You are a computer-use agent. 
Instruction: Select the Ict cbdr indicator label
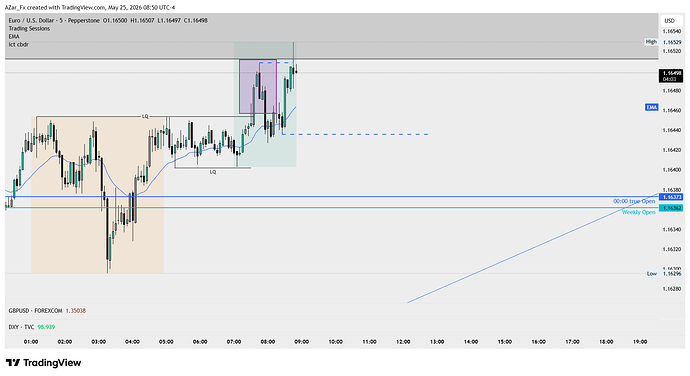[18, 44]
